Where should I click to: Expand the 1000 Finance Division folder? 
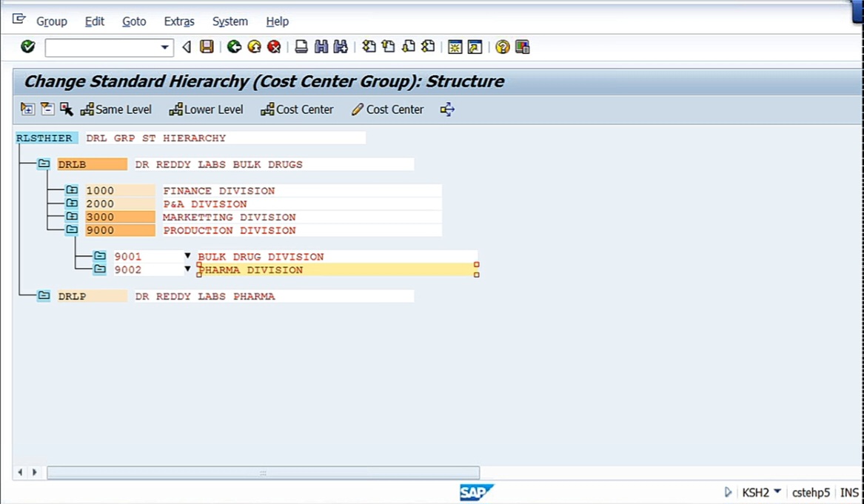click(x=72, y=190)
